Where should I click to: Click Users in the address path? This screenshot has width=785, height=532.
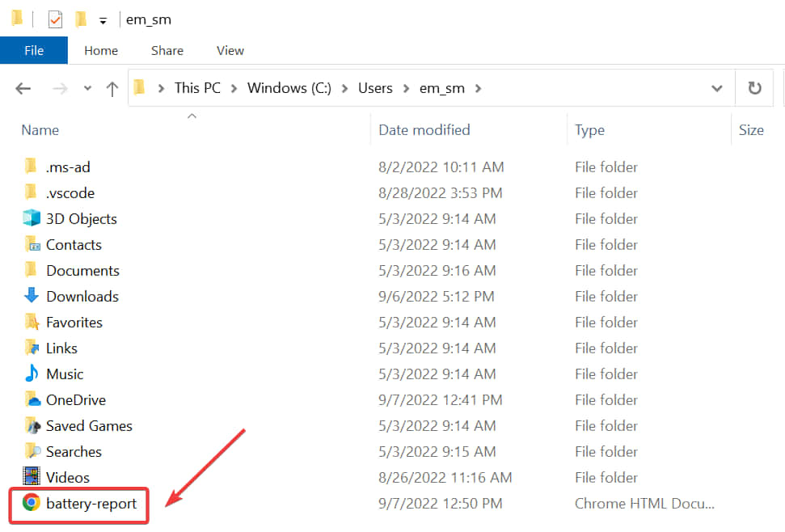click(375, 88)
